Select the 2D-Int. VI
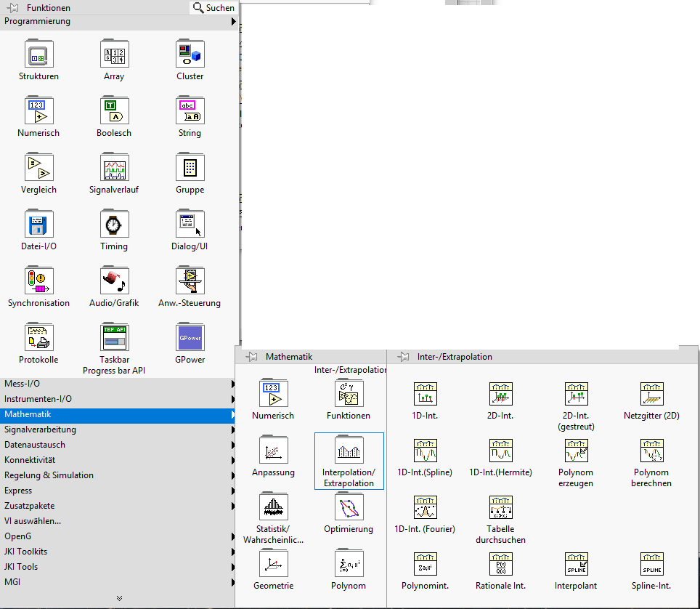This screenshot has width=700, height=609. coord(500,394)
